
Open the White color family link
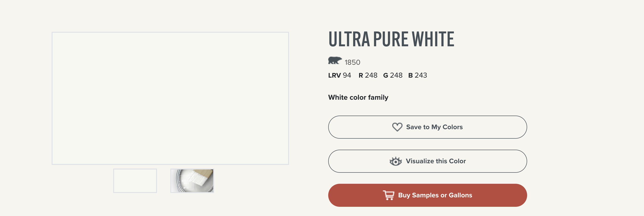(358, 97)
